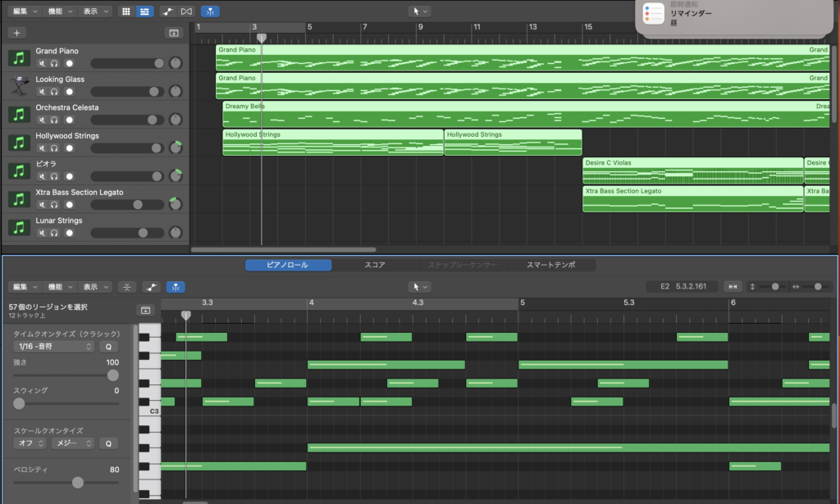The width and height of the screenshot is (840, 504).
Task: Open the ビオラ track icon
Action: pyautogui.click(x=19, y=171)
